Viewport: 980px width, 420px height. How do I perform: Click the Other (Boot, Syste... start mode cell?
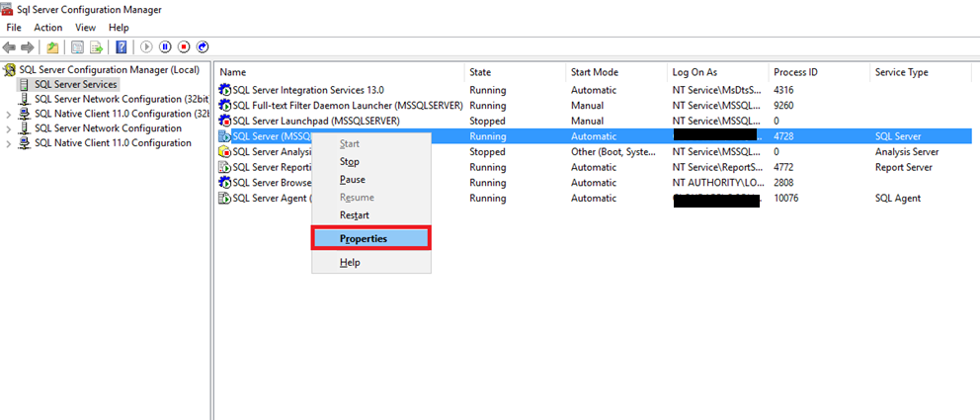613,152
